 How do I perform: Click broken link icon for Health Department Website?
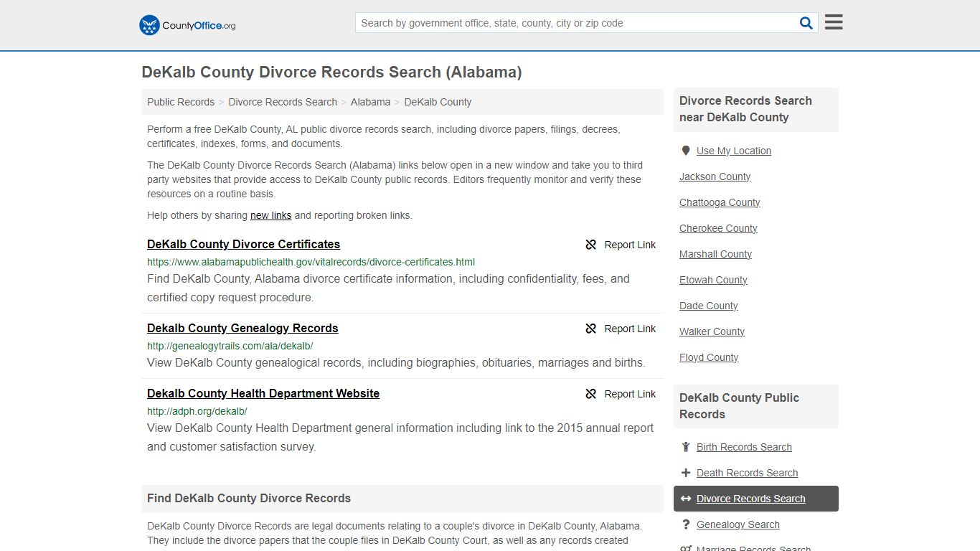(x=591, y=394)
